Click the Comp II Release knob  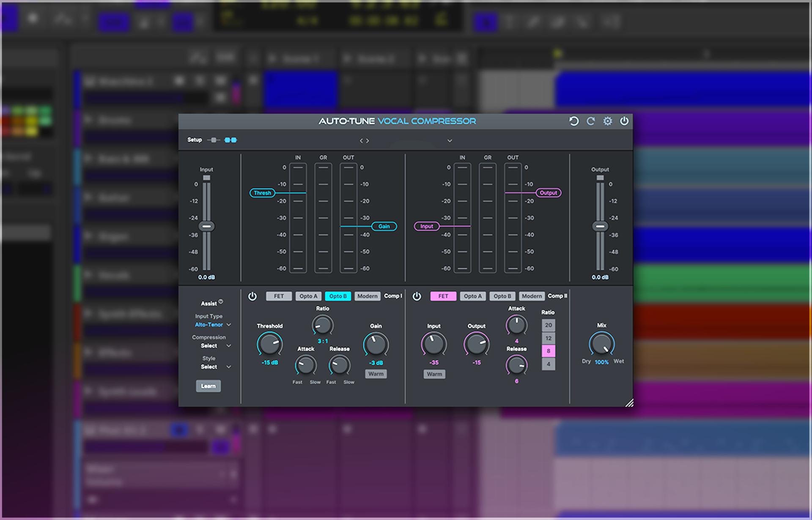[517, 365]
